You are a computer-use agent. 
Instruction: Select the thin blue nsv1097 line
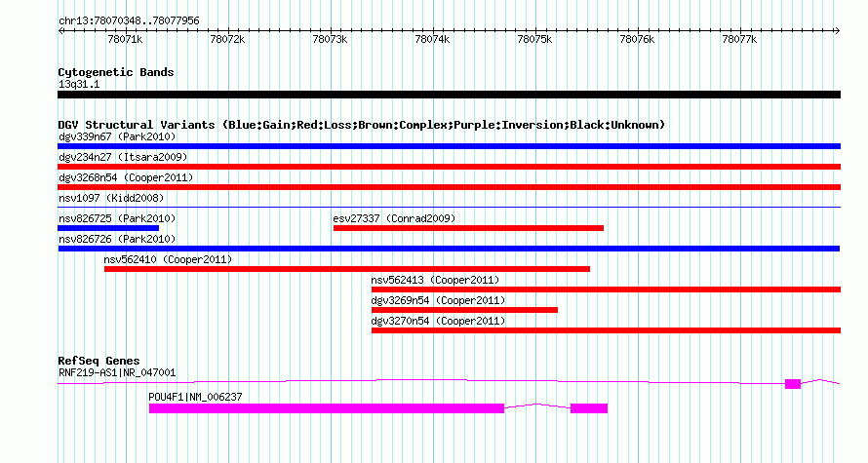pyautogui.click(x=449, y=208)
